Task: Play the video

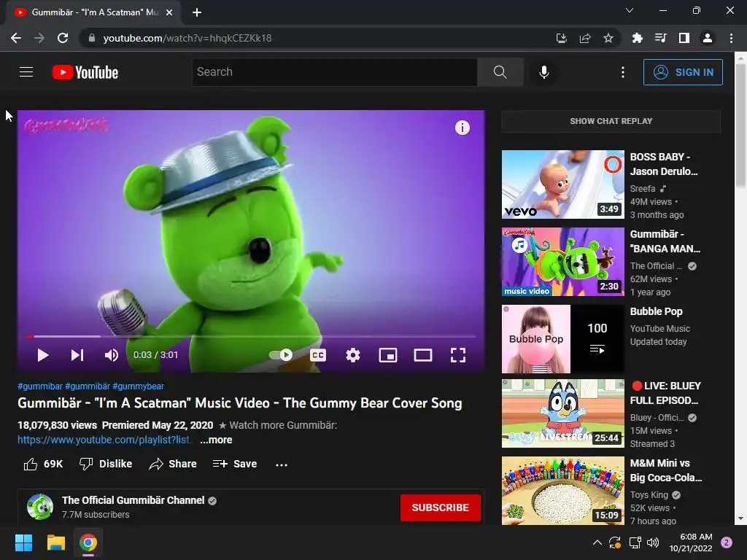Action: point(42,355)
